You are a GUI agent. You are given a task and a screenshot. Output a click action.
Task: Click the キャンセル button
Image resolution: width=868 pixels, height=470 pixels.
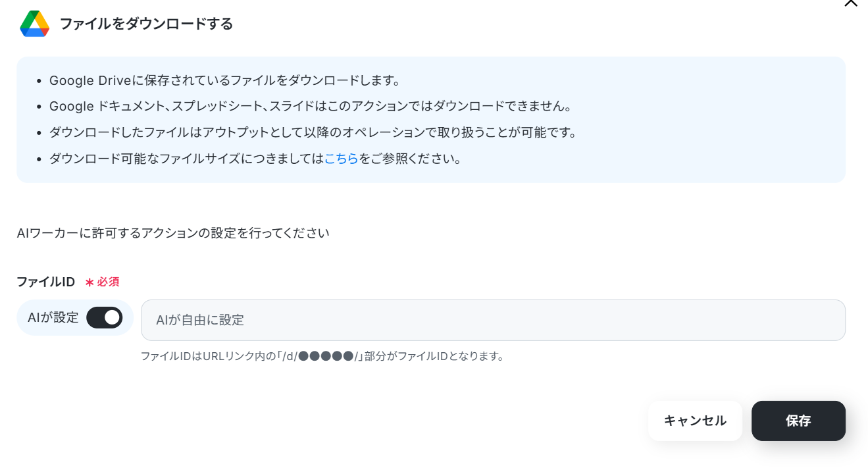pyautogui.click(x=695, y=421)
